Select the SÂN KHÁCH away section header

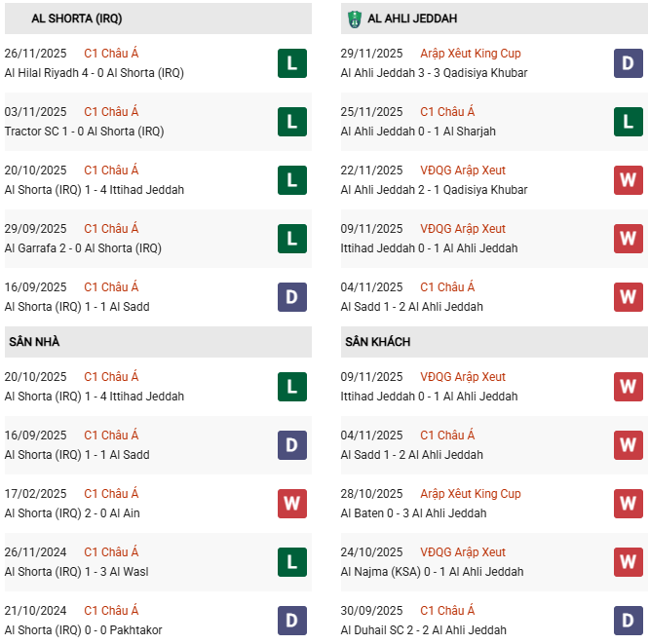click(x=377, y=342)
